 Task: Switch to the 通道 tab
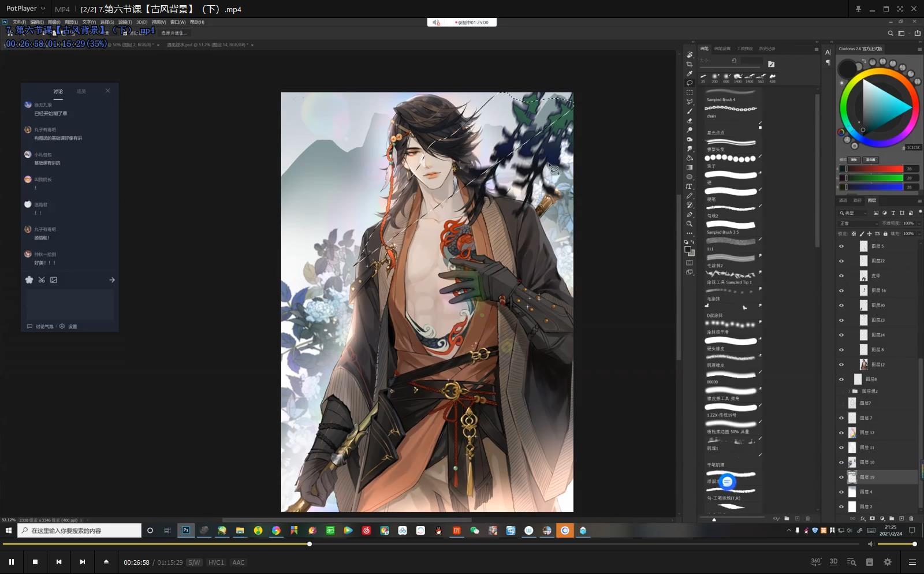(843, 200)
